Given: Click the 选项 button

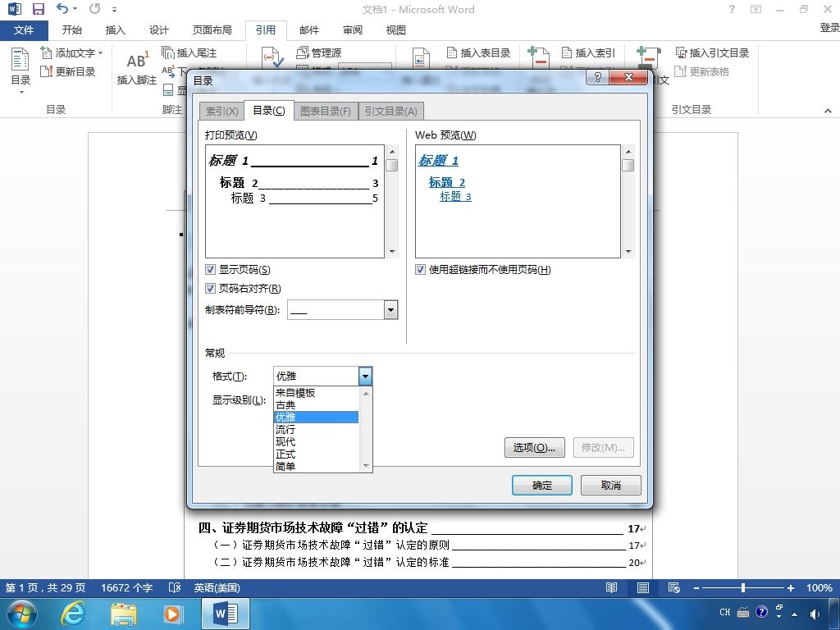Looking at the screenshot, I should [x=534, y=447].
